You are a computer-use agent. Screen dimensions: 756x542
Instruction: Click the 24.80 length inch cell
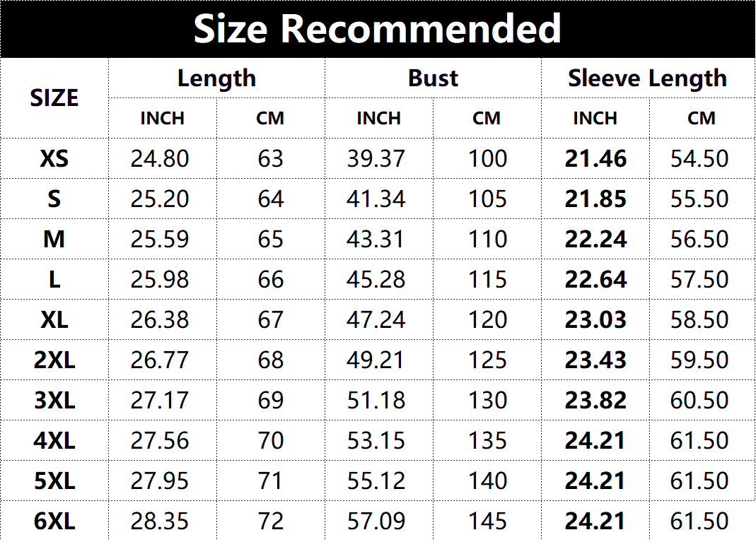(160, 158)
